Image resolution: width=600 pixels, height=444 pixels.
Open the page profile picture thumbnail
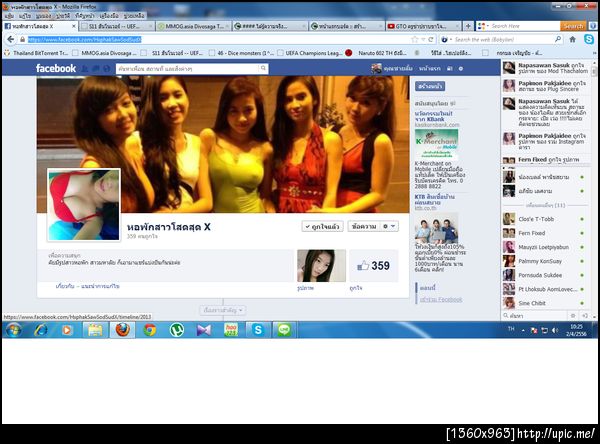84,205
